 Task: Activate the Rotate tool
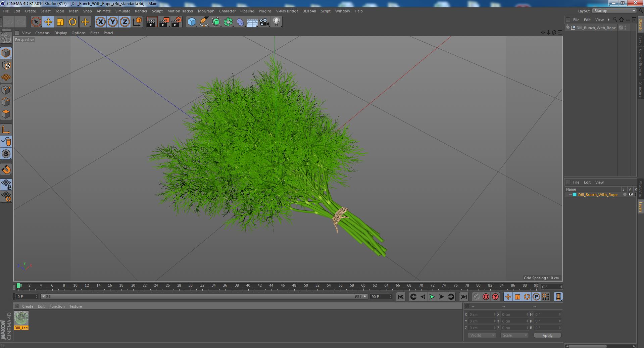coord(72,22)
